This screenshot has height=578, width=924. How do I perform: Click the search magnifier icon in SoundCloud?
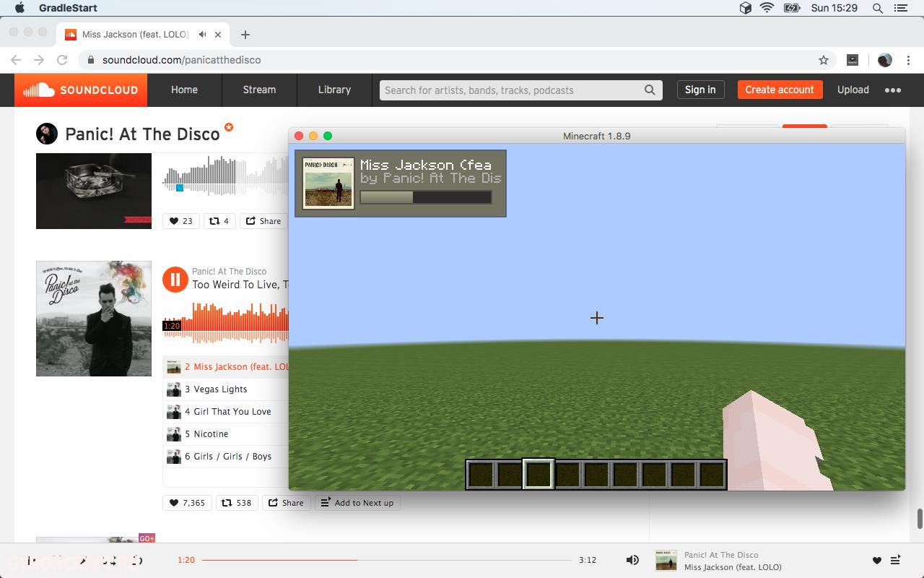coord(650,90)
